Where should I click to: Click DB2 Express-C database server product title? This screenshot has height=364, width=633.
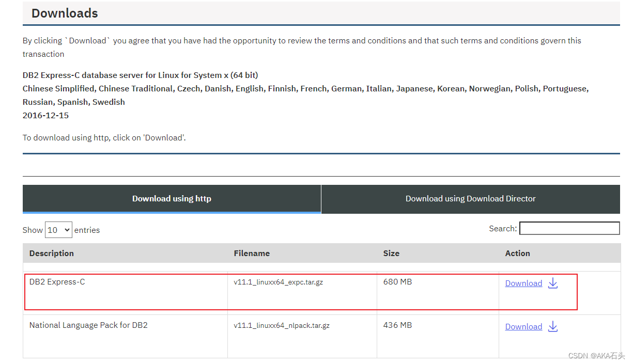141,75
